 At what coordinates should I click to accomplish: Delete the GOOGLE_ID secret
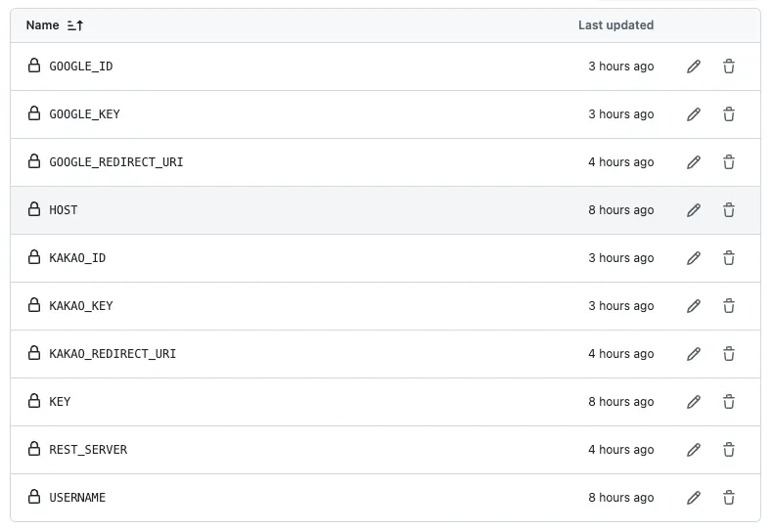729,66
